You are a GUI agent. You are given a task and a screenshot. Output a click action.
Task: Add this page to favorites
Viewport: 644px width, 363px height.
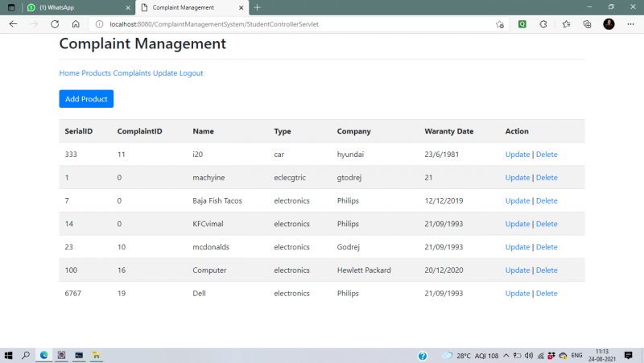pos(499,24)
